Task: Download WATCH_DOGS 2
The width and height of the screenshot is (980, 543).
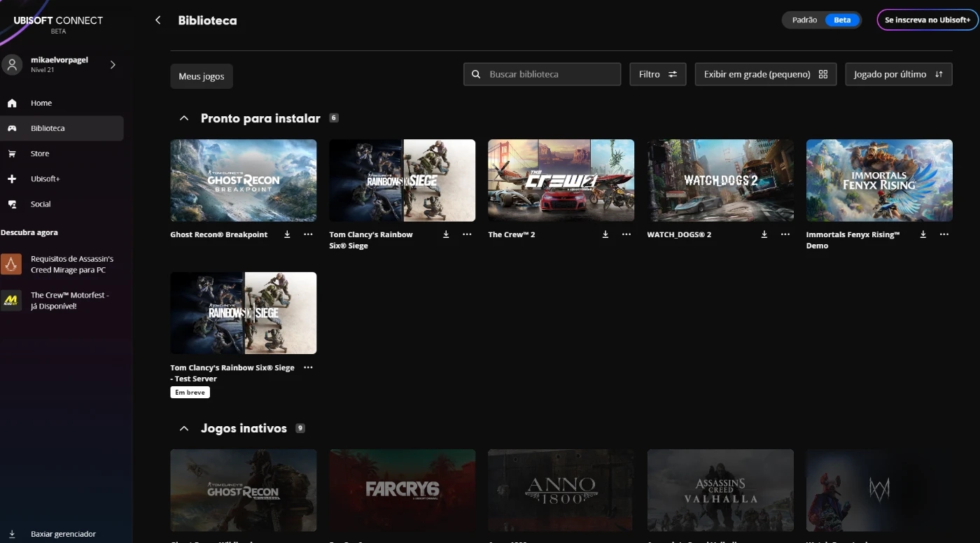Action: (x=764, y=234)
